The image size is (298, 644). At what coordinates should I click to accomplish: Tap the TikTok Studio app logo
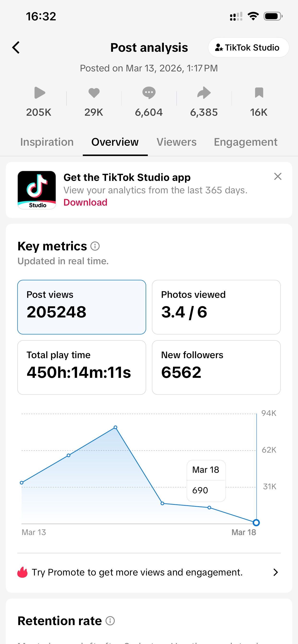tap(37, 190)
